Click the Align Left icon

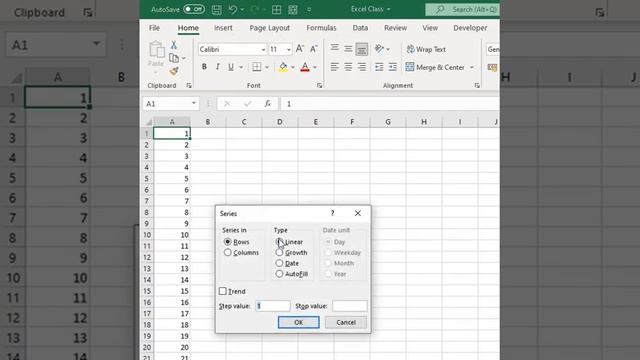335,67
